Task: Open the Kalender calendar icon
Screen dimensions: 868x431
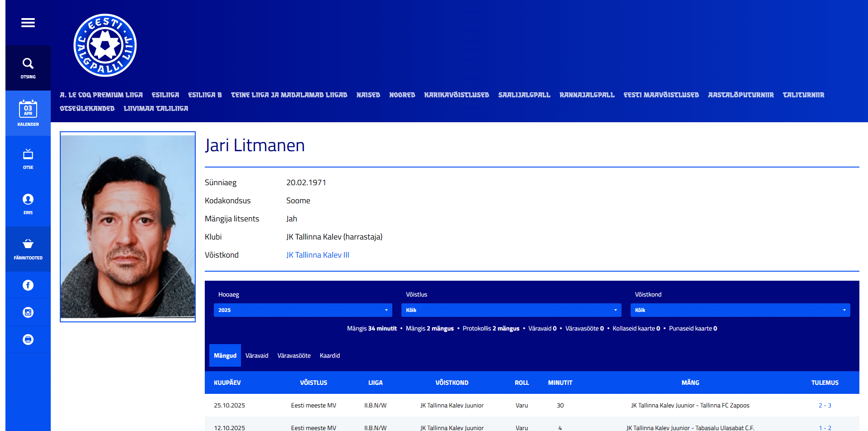Action: coord(28,113)
